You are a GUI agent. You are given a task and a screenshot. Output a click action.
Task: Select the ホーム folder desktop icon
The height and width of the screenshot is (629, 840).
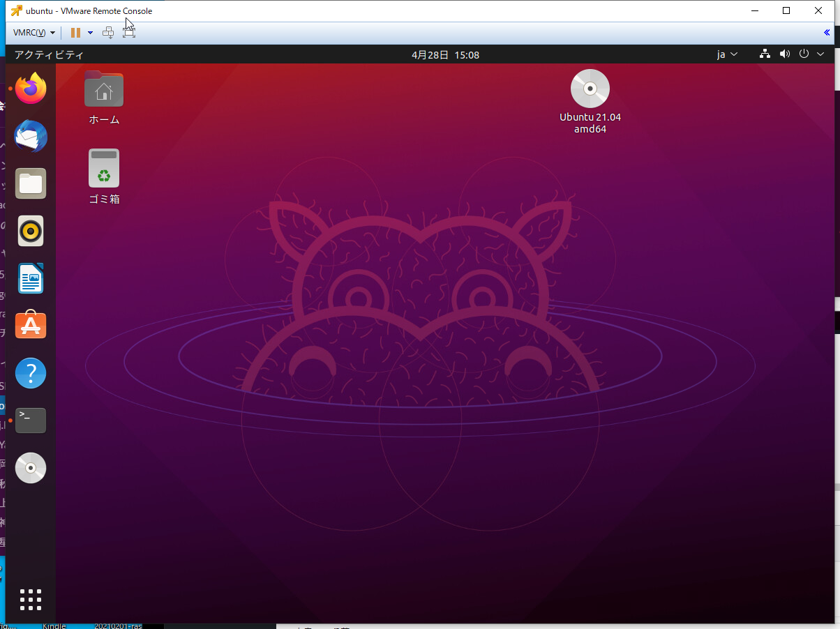click(104, 98)
